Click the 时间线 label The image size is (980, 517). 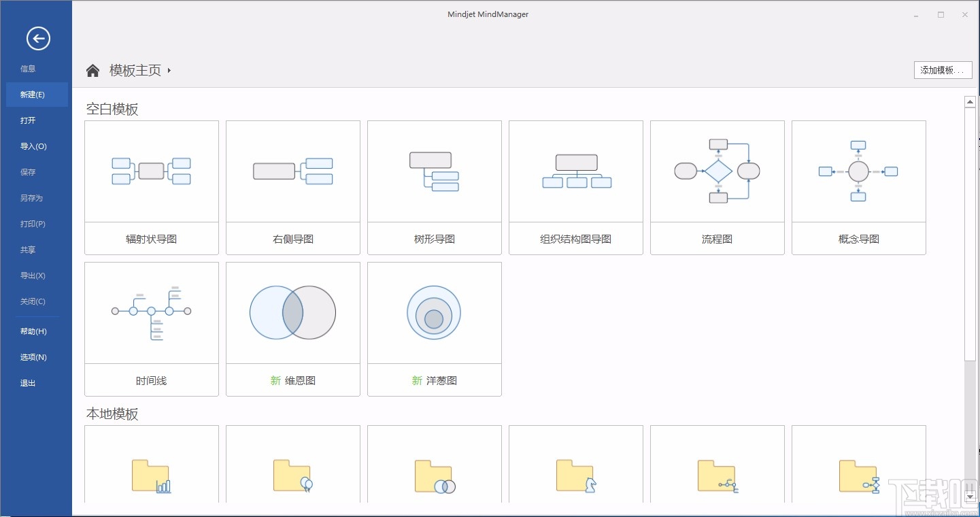pos(151,380)
